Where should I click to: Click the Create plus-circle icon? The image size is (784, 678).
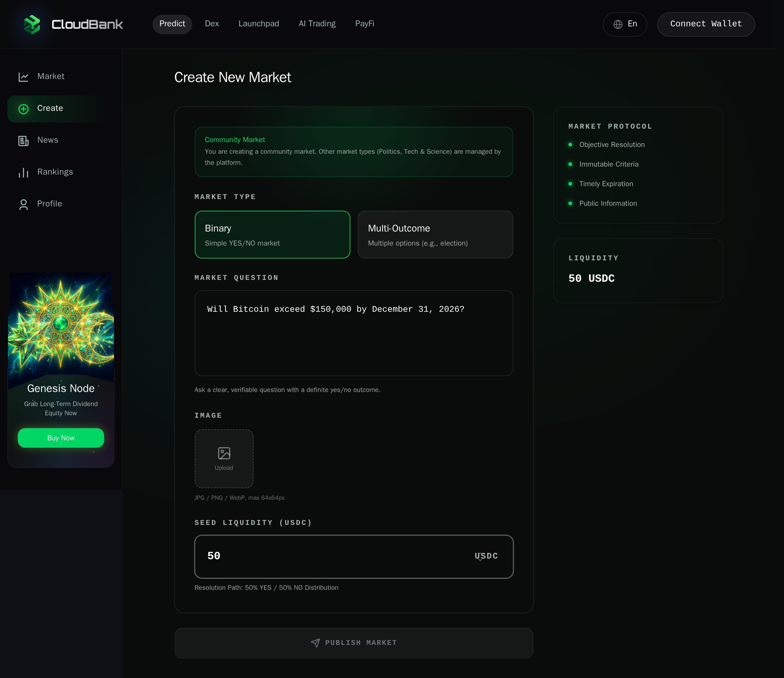pyautogui.click(x=24, y=109)
